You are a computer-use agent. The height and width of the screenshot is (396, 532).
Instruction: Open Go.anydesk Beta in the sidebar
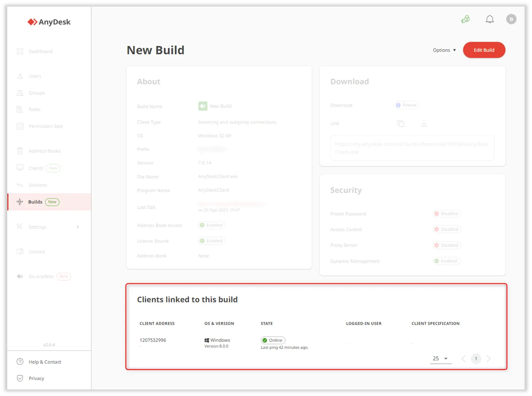41,276
